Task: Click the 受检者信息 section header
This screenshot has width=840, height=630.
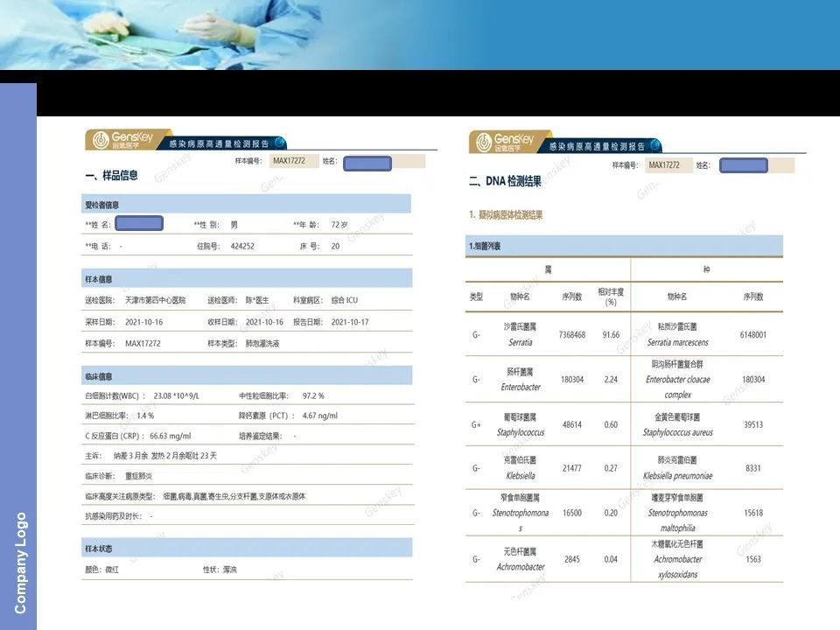Action: coord(247,204)
